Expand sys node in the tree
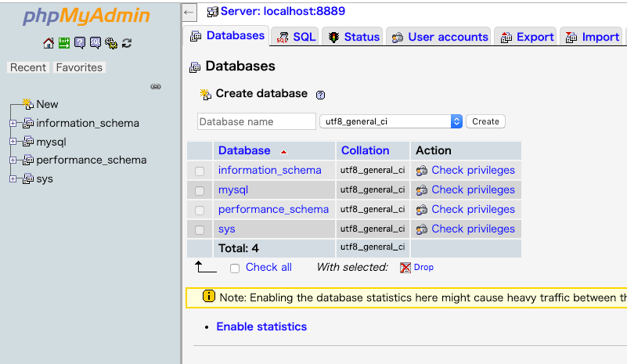 click(x=13, y=178)
